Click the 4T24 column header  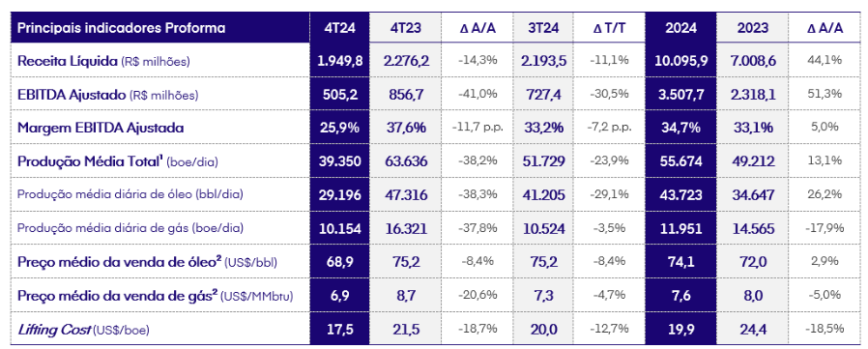pos(340,29)
